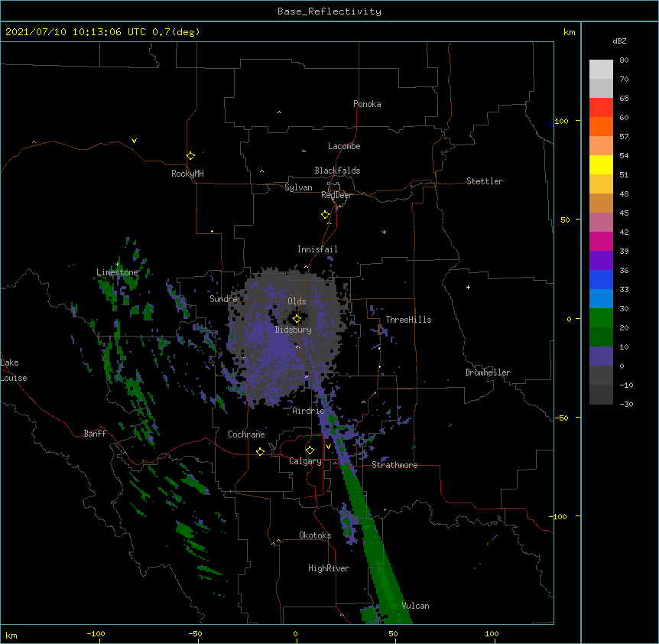Click the Innisfail city label
Viewport: 659px width, 644px height.
pyautogui.click(x=317, y=249)
